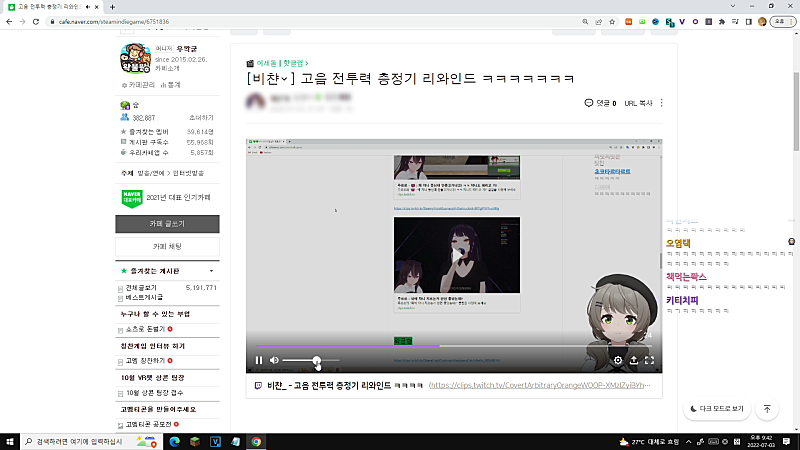
Task: Open a new browser tab
Action: tap(112, 7)
